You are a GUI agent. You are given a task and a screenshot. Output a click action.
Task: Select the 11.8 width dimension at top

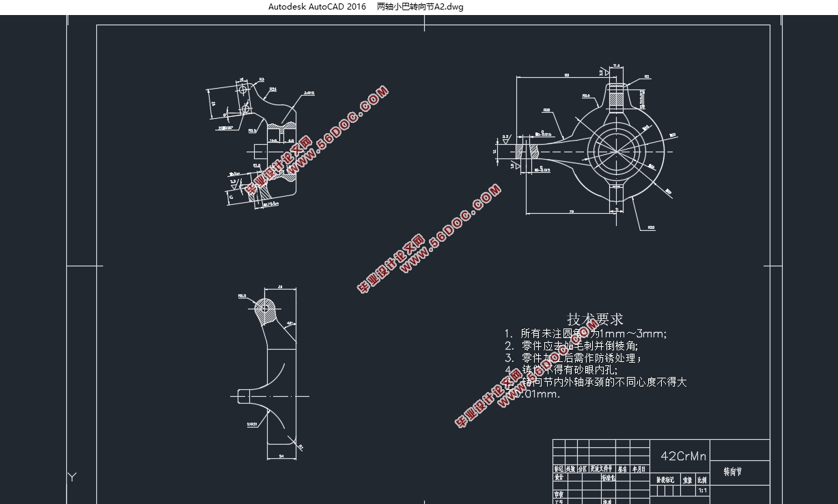616,66
